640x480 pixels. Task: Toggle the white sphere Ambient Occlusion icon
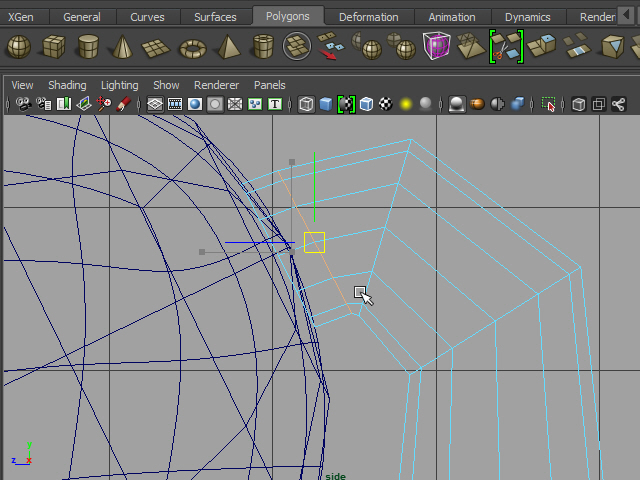tap(457, 104)
